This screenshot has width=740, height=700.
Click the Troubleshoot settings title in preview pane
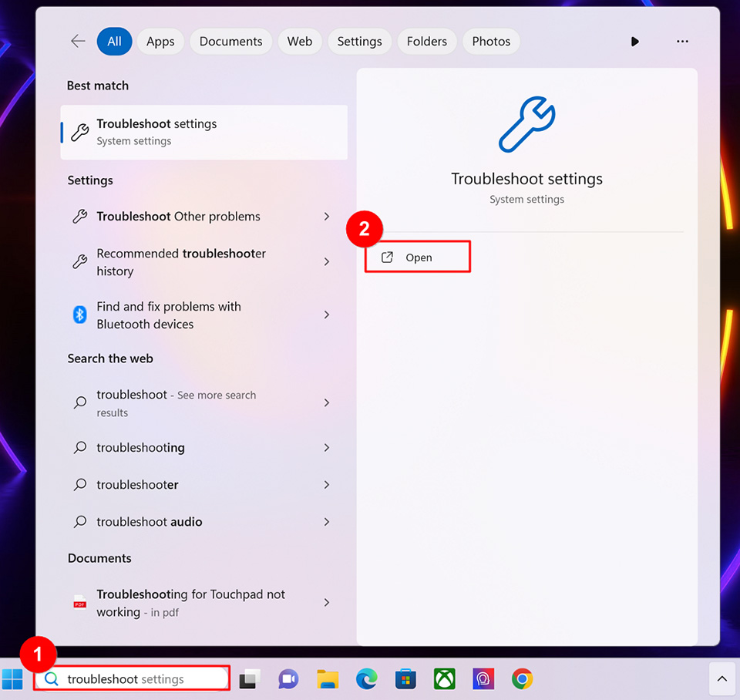(526, 179)
